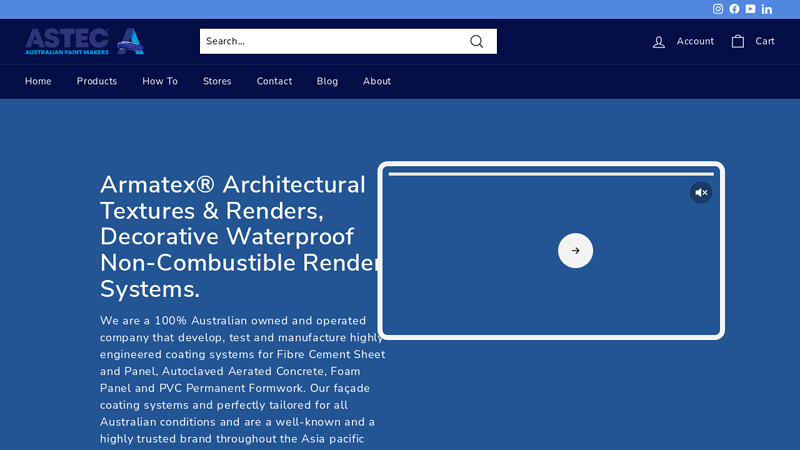Go to the Home menu item
The image size is (800, 450).
pyautogui.click(x=38, y=81)
